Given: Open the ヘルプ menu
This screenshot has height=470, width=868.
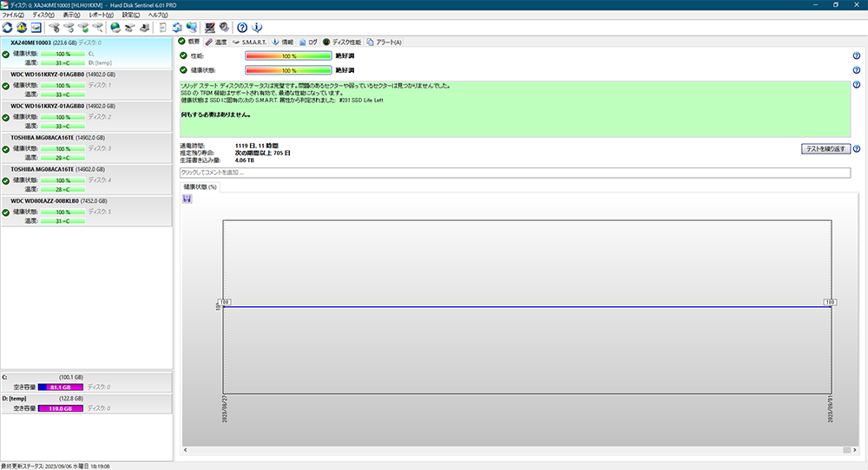Looking at the screenshot, I should [158, 15].
